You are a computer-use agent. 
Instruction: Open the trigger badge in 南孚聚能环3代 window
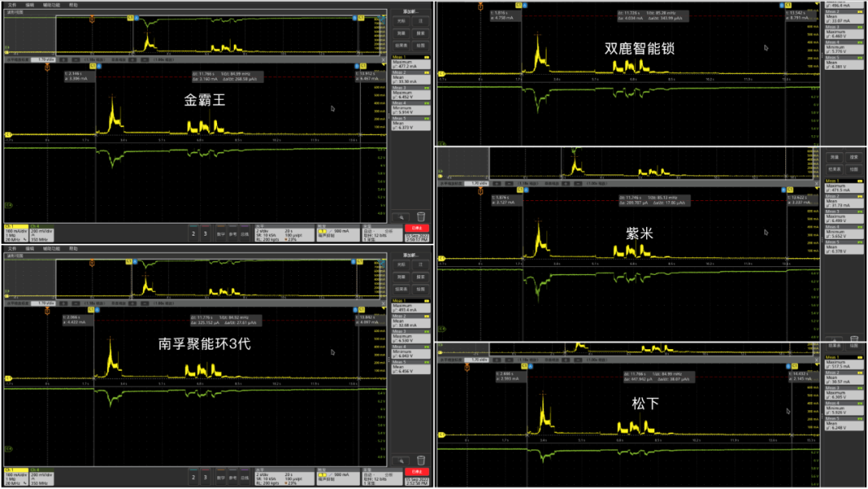[x=338, y=477]
